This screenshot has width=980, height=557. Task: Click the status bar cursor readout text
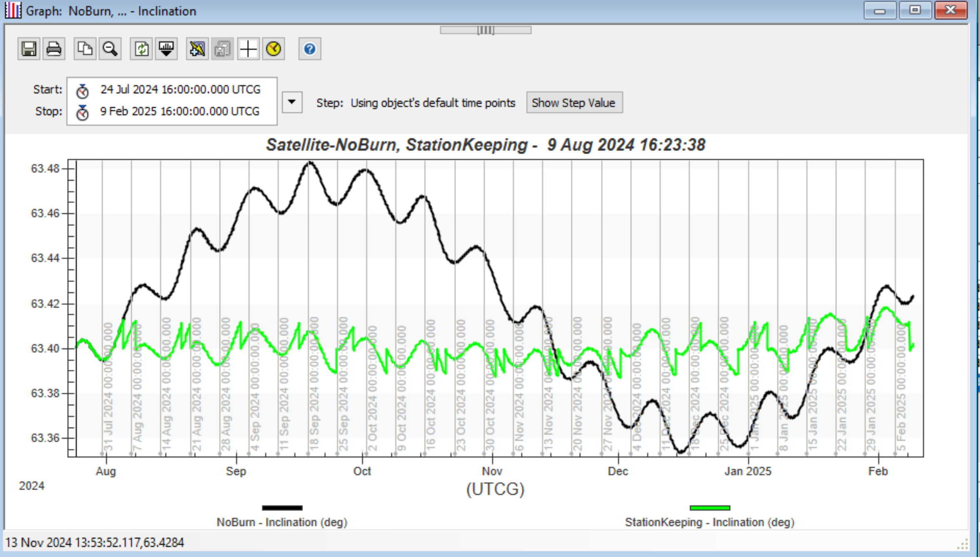(x=95, y=542)
